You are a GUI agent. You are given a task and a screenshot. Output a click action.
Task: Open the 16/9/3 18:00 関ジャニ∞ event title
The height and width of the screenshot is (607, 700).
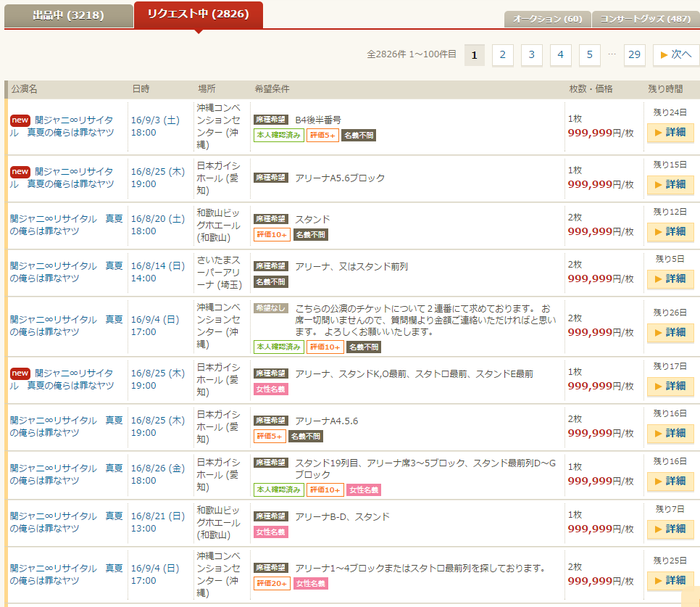pyautogui.click(x=62, y=126)
